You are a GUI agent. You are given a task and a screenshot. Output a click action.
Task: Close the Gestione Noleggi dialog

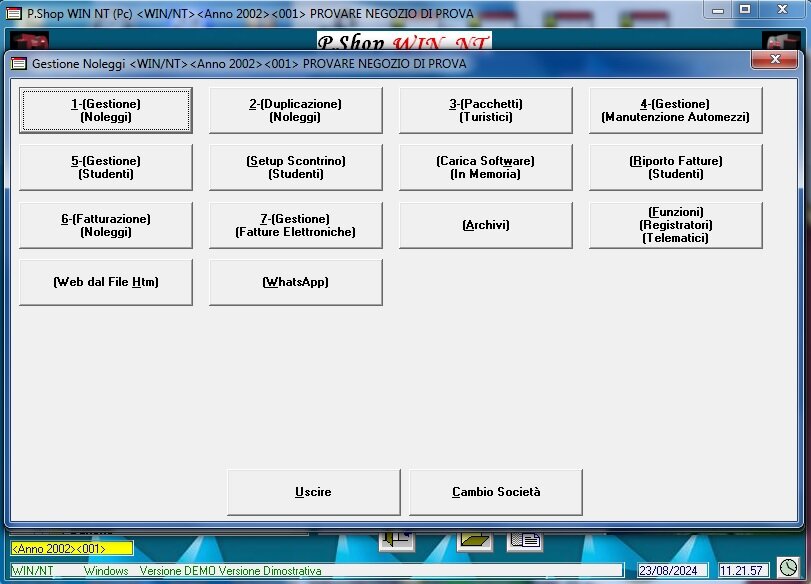[775, 61]
